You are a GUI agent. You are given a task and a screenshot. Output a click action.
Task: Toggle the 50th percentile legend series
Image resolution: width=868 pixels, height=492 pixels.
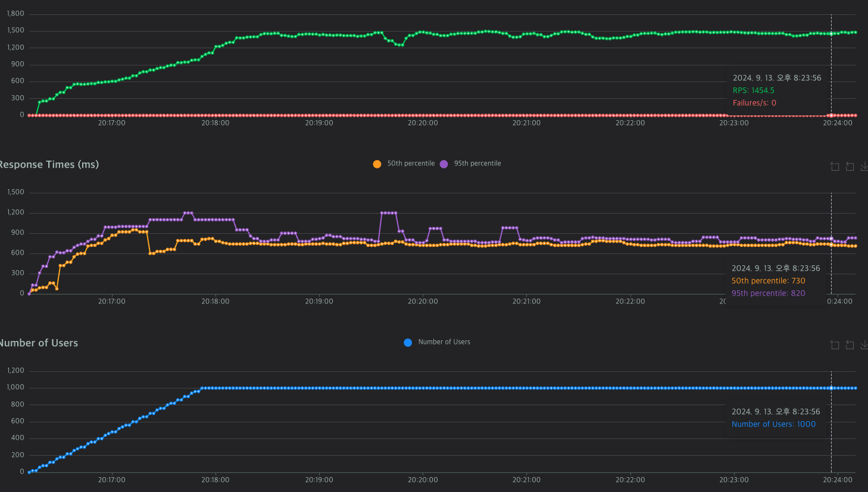point(404,164)
